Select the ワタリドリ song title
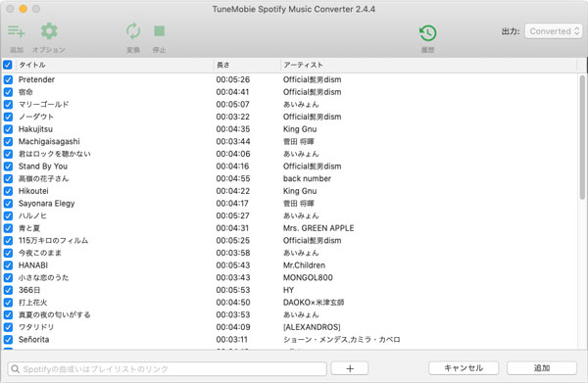 point(36,327)
